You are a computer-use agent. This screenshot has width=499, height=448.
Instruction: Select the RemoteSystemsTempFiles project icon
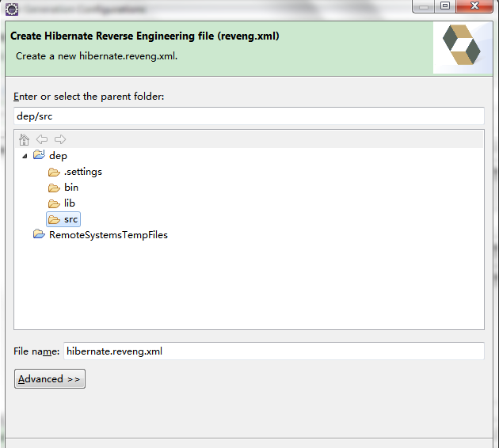[39, 234]
